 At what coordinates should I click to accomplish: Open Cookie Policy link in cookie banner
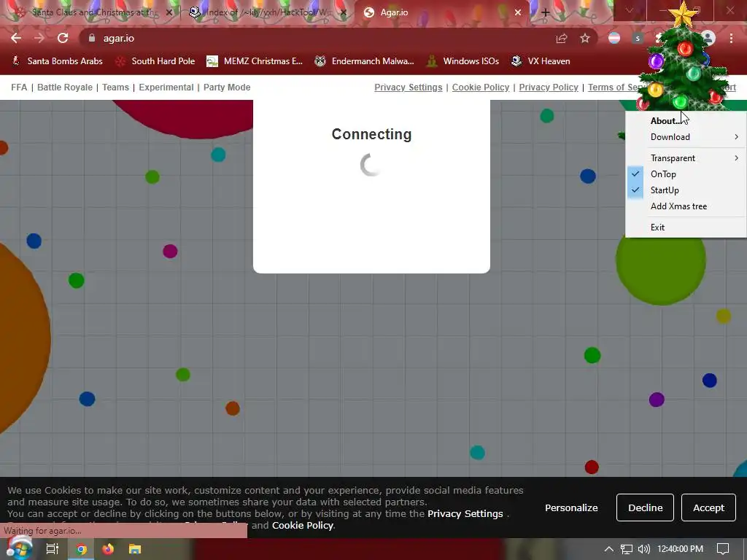[x=303, y=525]
